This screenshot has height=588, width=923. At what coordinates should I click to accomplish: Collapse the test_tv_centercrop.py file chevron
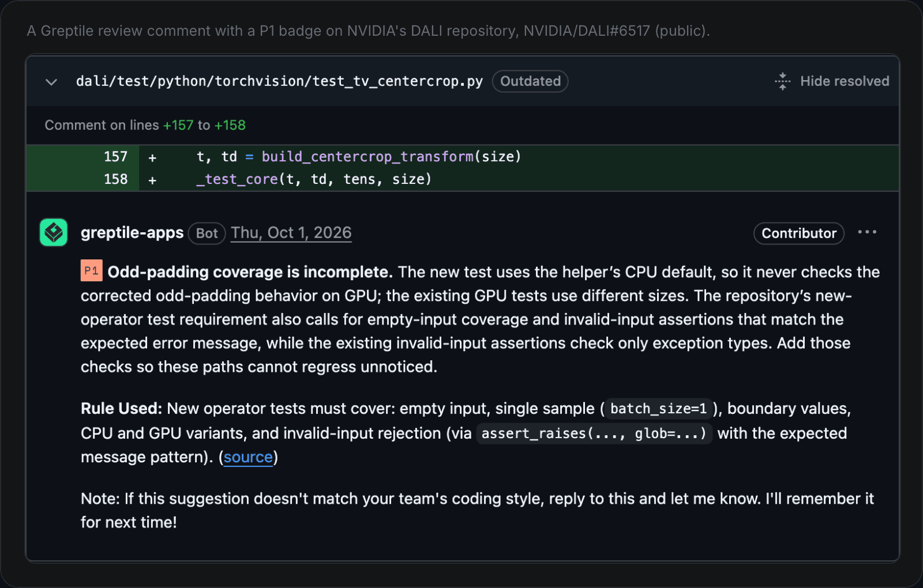pos(51,82)
